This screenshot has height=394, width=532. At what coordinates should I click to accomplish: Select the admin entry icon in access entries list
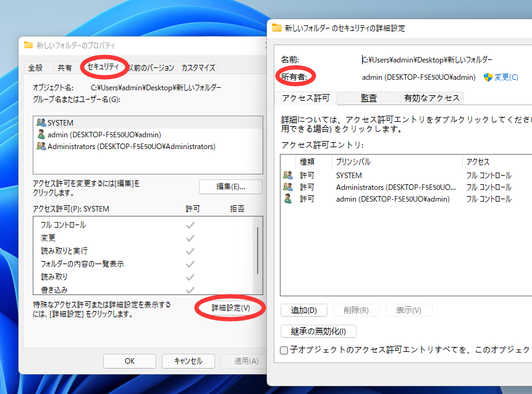coord(288,199)
